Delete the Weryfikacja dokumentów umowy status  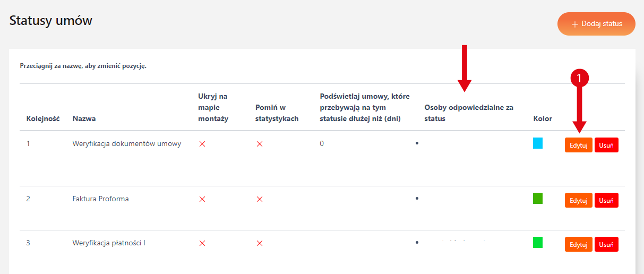[606, 145]
